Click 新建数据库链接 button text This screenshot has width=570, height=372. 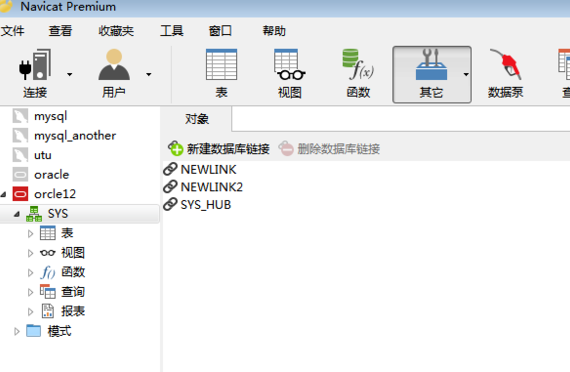[x=228, y=149]
